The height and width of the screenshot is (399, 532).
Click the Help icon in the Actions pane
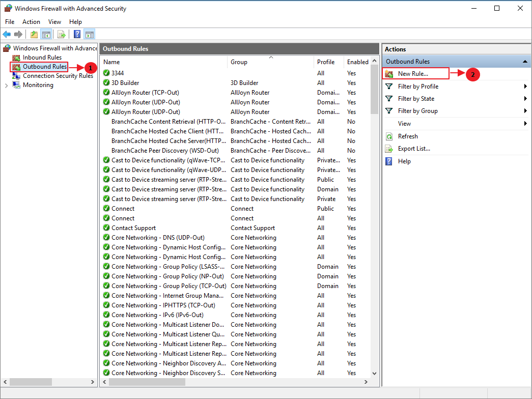(389, 161)
